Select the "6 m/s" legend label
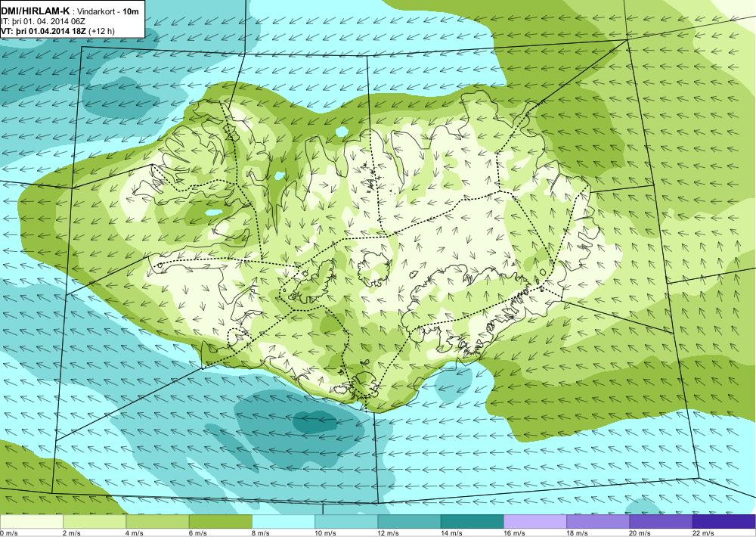This screenshot has height=537, width=756. point(198,533)
